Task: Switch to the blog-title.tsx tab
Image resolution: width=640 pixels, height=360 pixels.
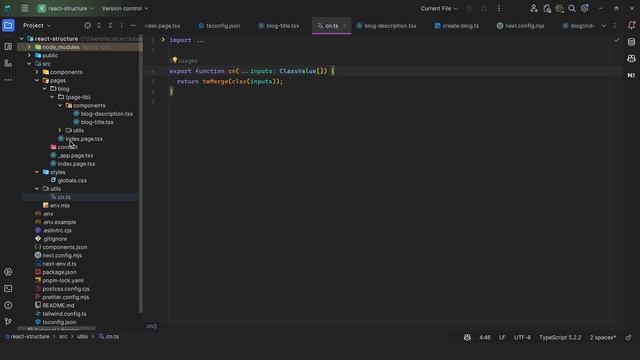Action: coord(279,26)
